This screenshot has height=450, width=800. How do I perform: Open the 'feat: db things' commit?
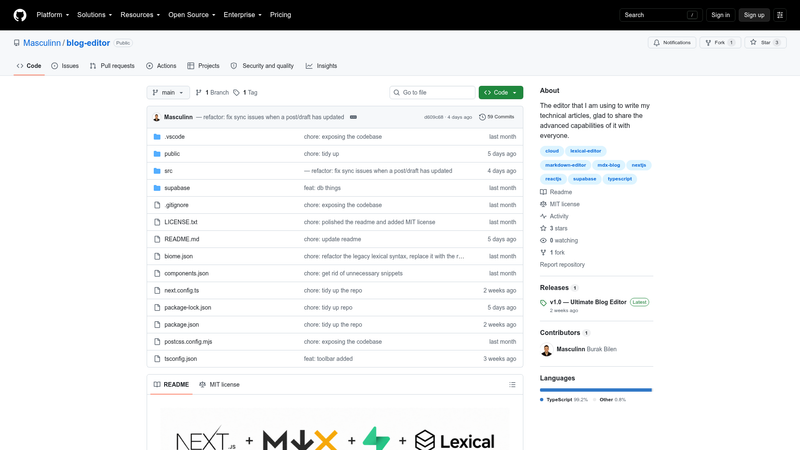coord(322,188)
